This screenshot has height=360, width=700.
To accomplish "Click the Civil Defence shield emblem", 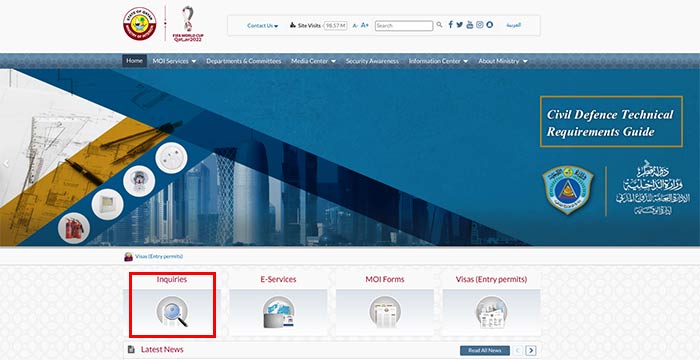I will (x=567, y=190).
